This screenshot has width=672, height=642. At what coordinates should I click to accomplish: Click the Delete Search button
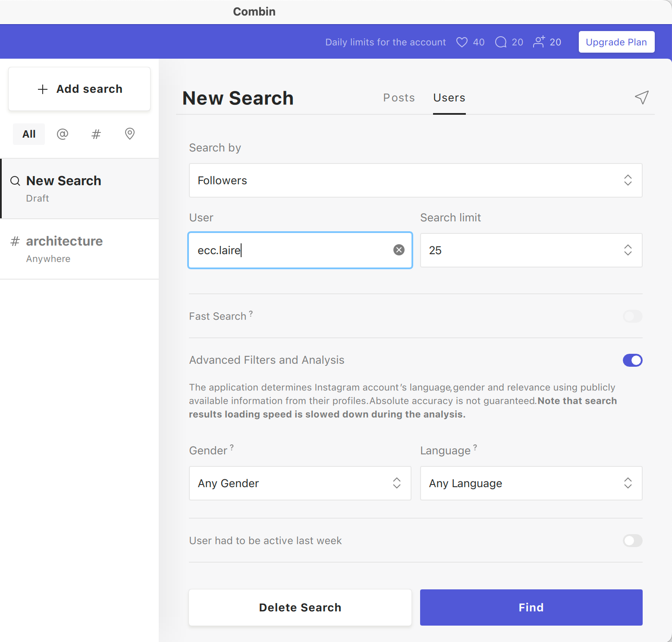click(x=300, y=607)
